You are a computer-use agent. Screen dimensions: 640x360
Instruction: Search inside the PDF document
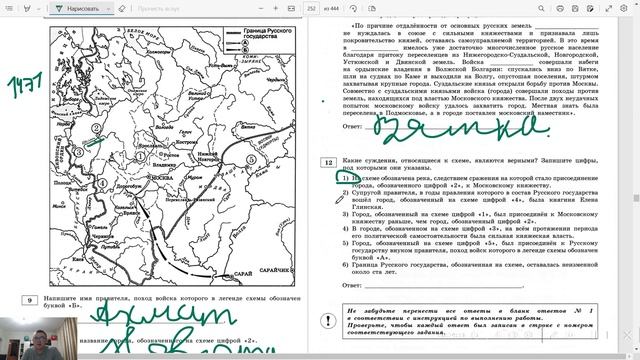click(541, 8)
